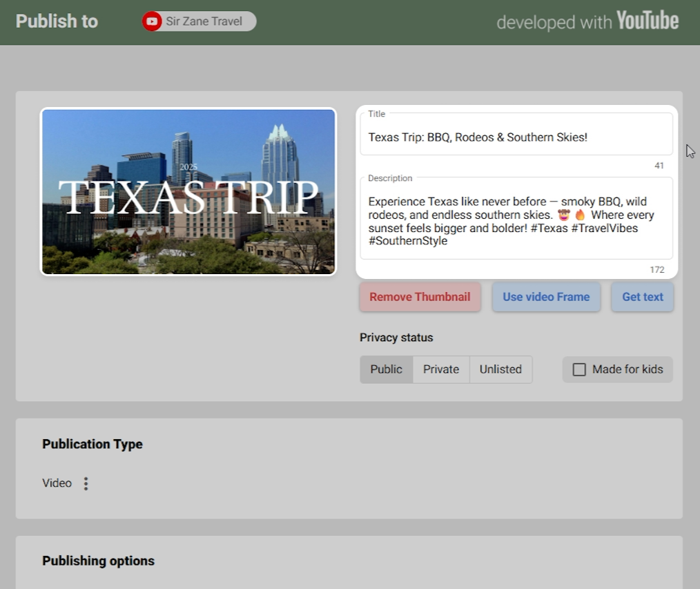Image resolution: width=700 pixels, height=589 pixels.
Task: Click the Use video Frame button
Action: click(545, 297)
